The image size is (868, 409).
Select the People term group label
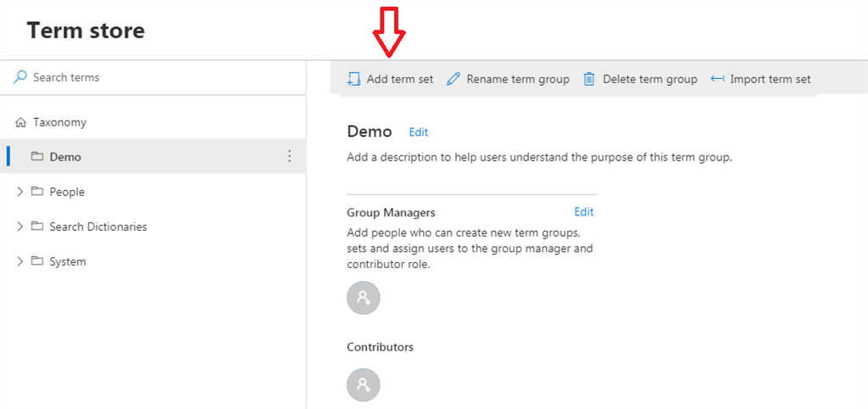(67, 192)
